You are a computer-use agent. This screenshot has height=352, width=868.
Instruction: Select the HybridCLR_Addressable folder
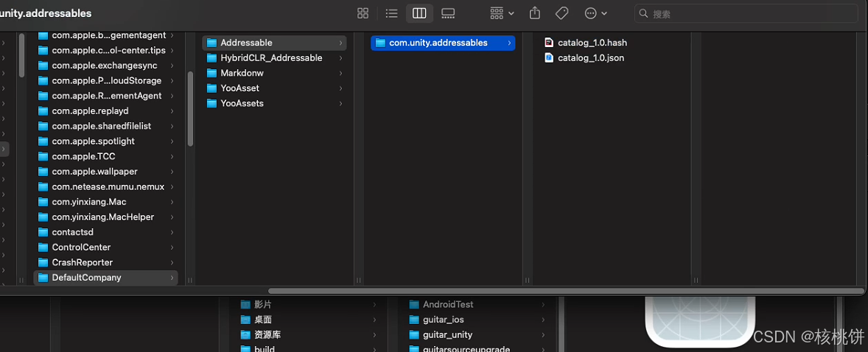[275, 57]
